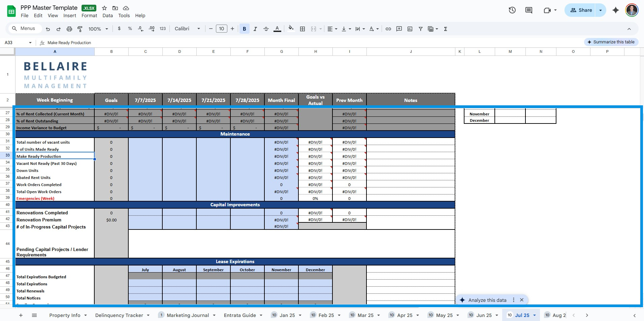Screen dimensions: 644x321
Task: Open the comments panel icon
Action: tap(528, 10)
